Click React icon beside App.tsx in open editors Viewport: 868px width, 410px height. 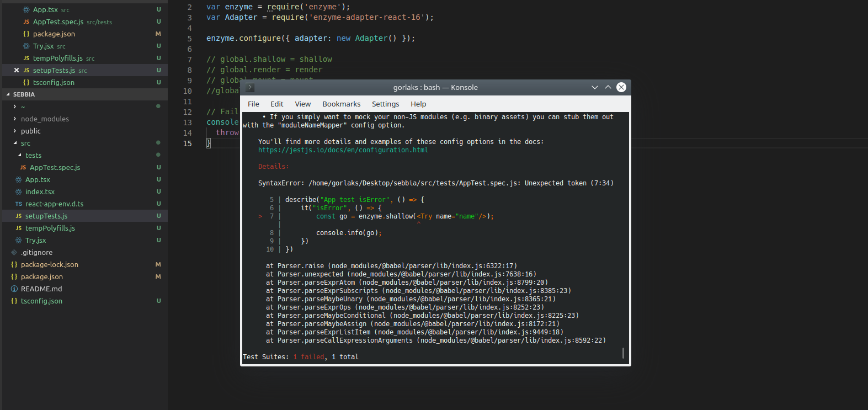pyautogui.click(x=26, y=9)
